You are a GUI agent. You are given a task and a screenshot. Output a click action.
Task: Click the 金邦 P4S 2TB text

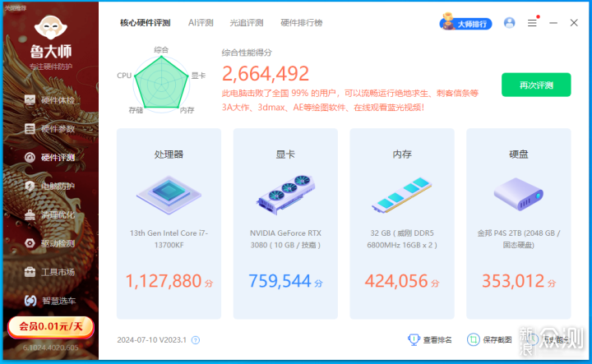[518, 239]
